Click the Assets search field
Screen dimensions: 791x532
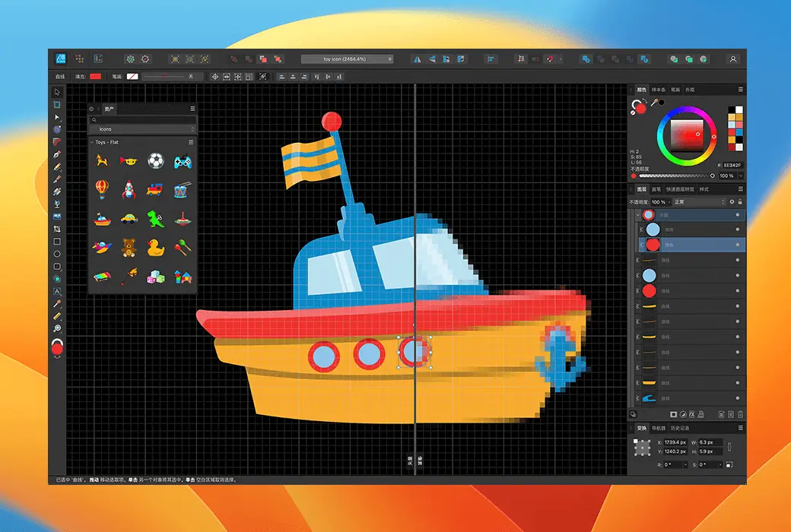143,120
